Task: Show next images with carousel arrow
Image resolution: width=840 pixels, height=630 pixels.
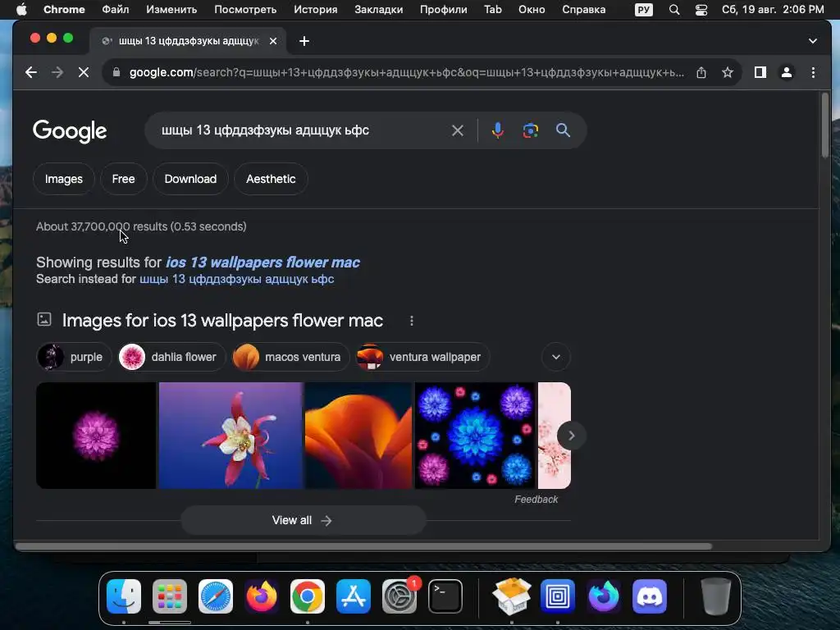Action: click(571, 436)
